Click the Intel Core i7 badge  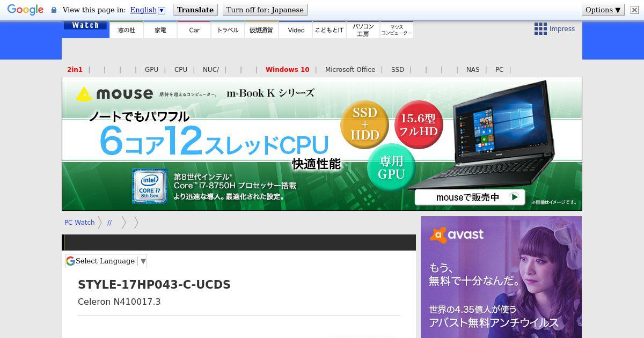(150, 186)
